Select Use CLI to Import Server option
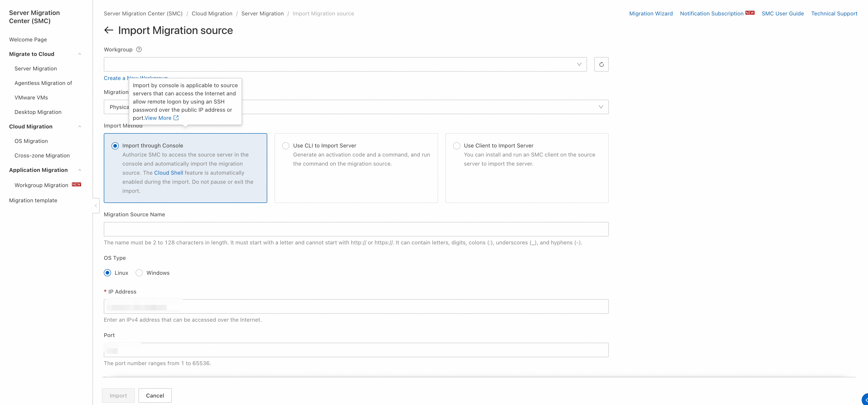 (x=286, y=146)
